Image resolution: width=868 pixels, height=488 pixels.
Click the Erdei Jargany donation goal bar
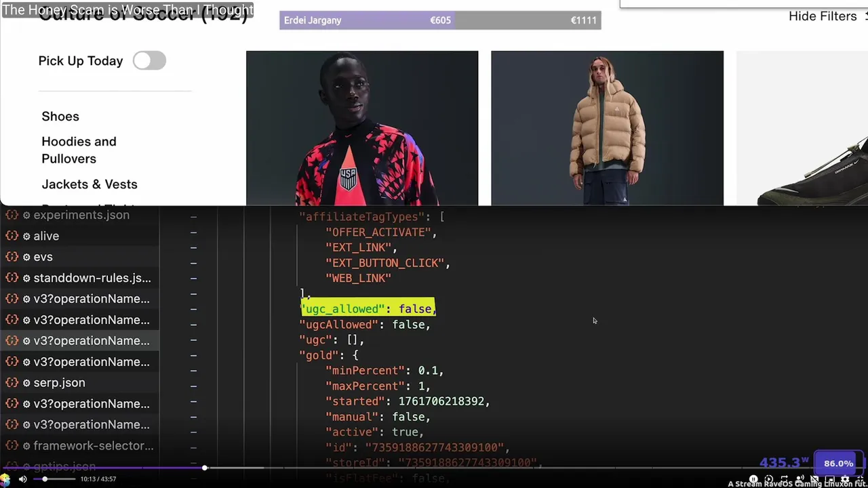pyautogui.click(x=440, y=20)
